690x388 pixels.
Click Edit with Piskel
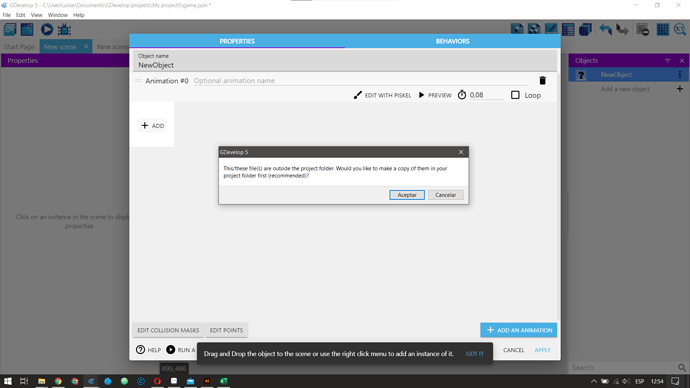tap(382, 95)
